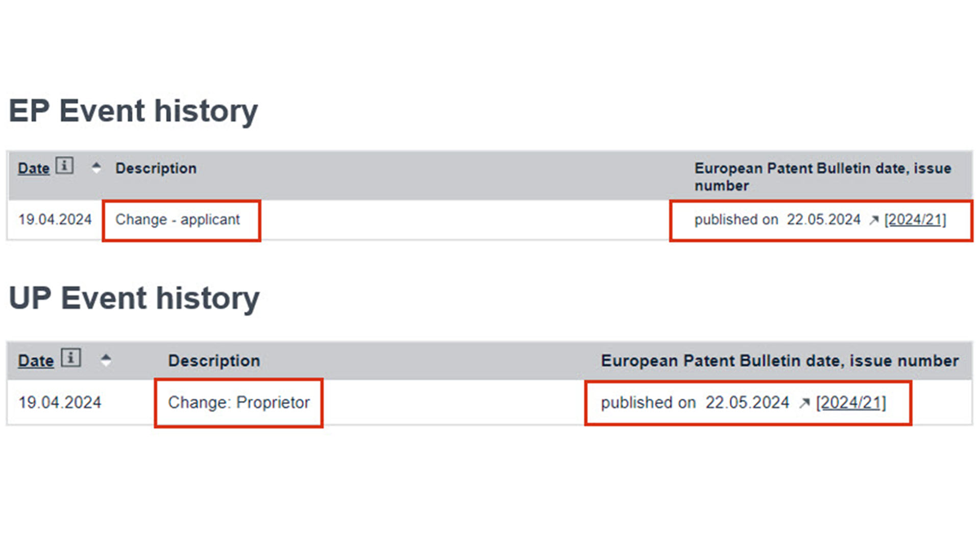
Task: Select the "Change: Proprietor" description cell
Action: click(x=238, y=403)
